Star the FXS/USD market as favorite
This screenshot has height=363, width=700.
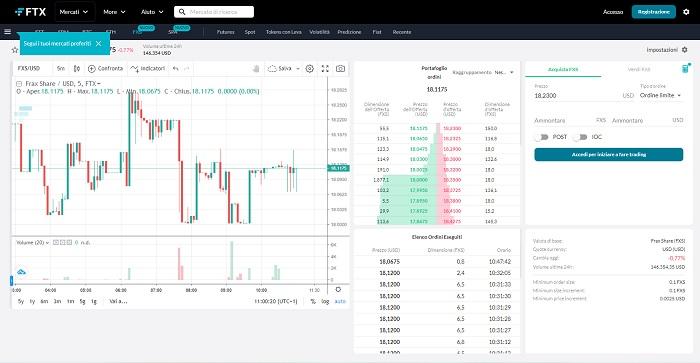pos(15,50)
